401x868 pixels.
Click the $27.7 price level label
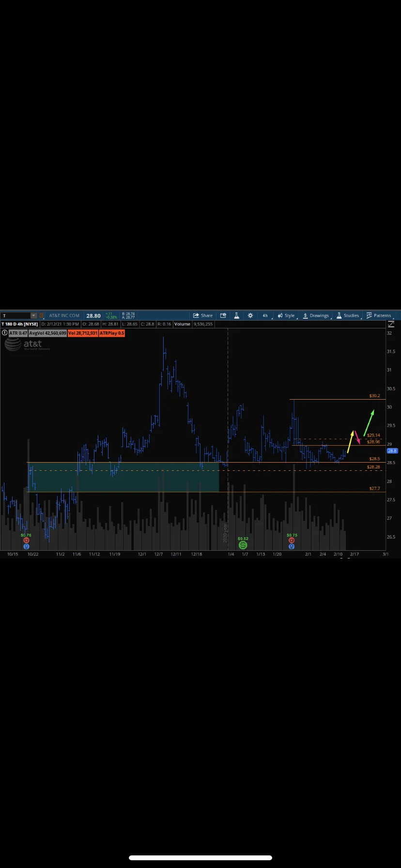tap(374, 489)
